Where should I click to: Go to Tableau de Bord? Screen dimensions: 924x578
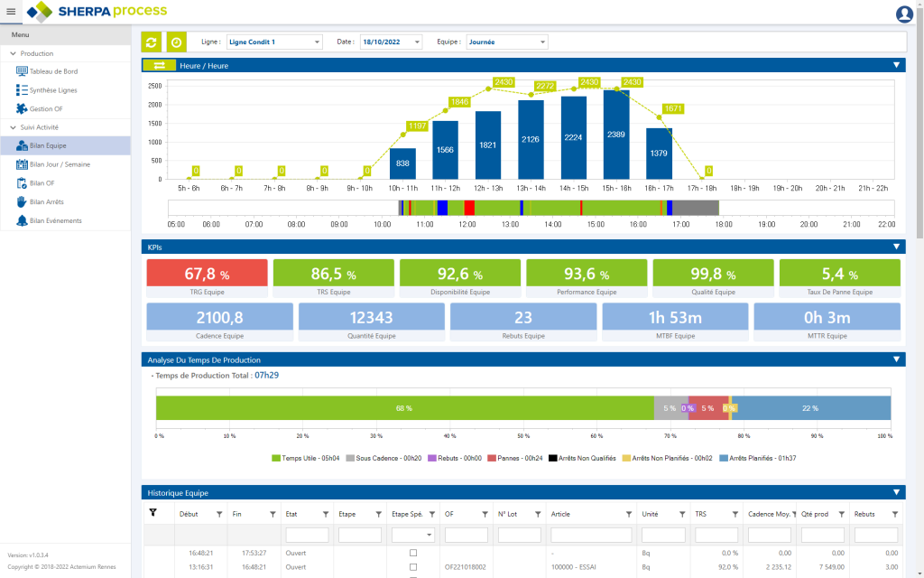pos(53,71)
